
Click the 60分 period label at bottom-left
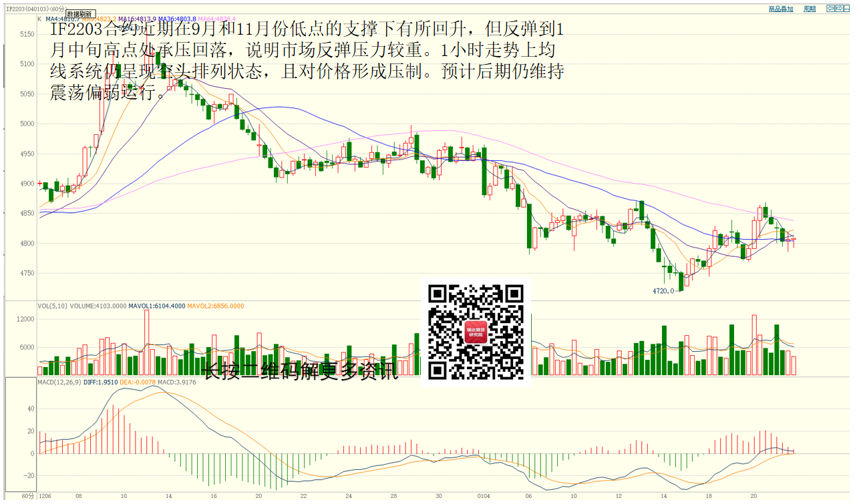pyautogui.click(x=27, y=497)
